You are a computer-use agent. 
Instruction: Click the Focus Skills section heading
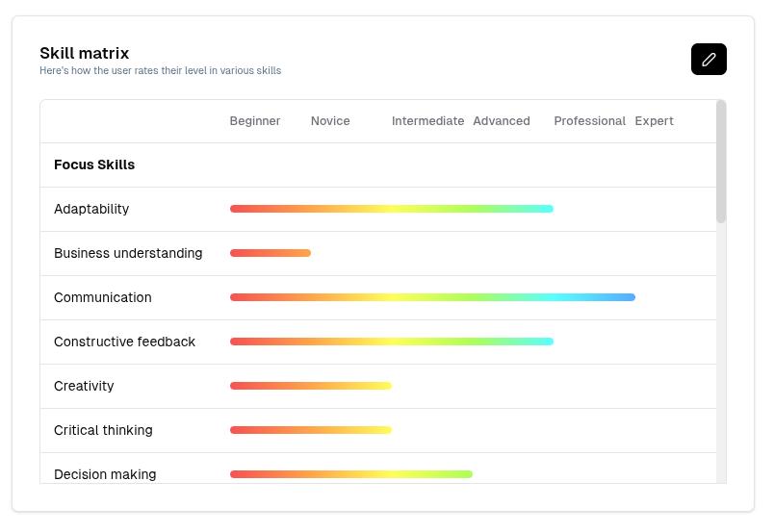point(94,165)
